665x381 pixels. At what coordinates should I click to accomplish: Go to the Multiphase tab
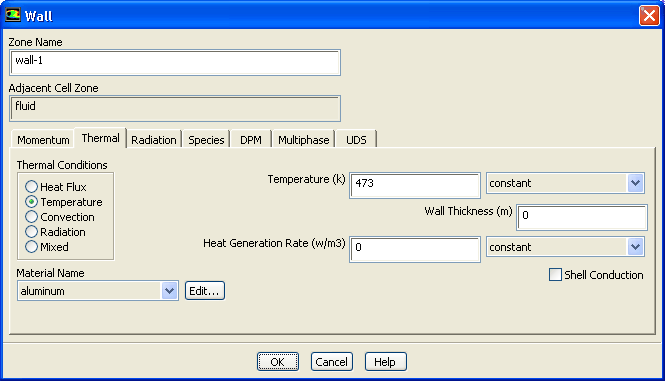tap(304, 140)
